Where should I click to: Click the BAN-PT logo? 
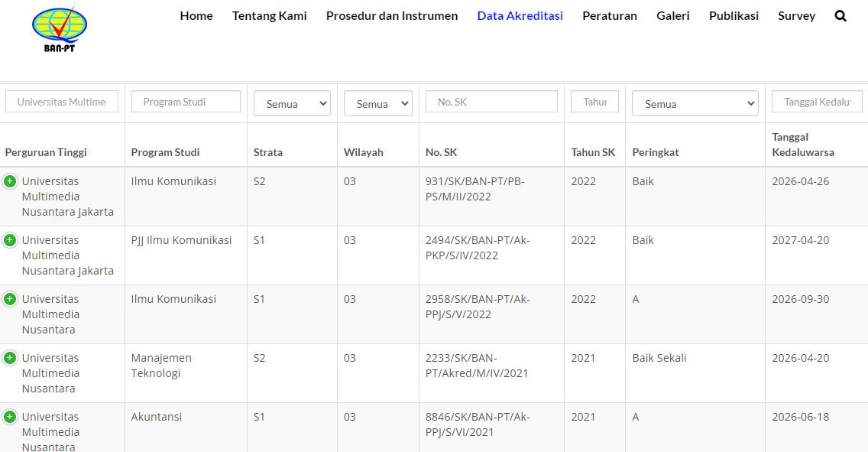pos(60,29)
